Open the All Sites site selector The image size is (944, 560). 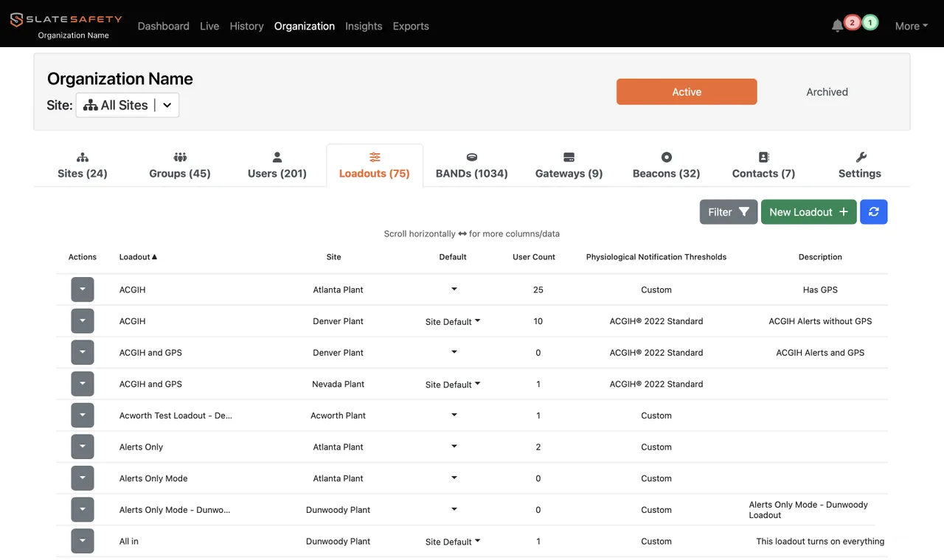coord(128,105)
